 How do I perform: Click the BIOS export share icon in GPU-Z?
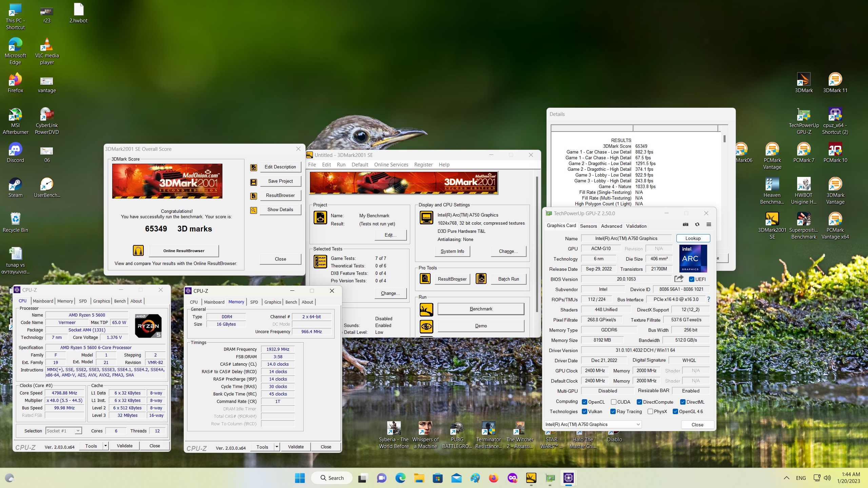click(679, 279)
